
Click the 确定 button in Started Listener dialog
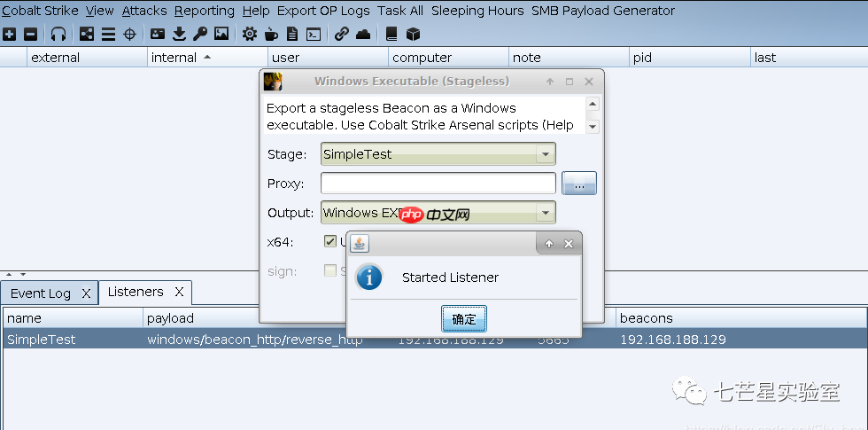point(464,319)
